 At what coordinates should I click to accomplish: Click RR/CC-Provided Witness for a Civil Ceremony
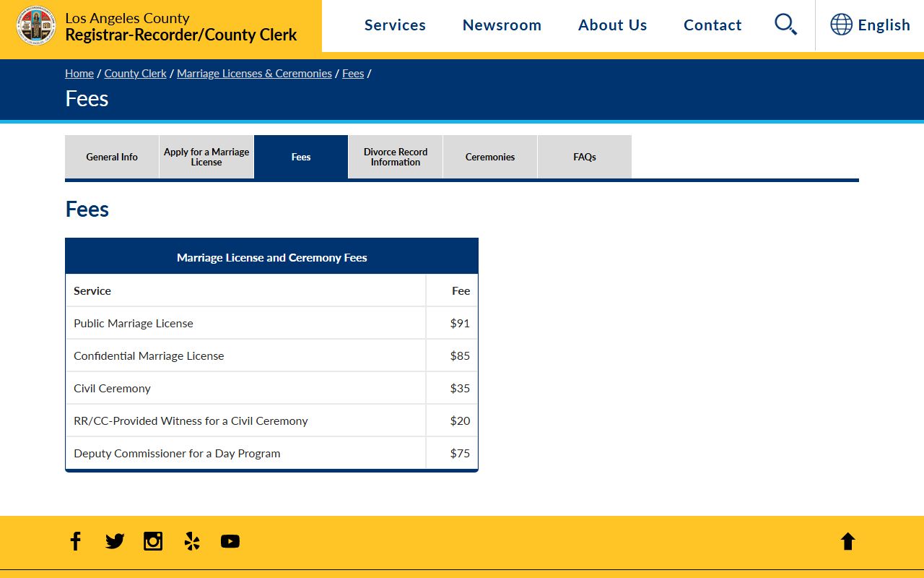(191, 420)
